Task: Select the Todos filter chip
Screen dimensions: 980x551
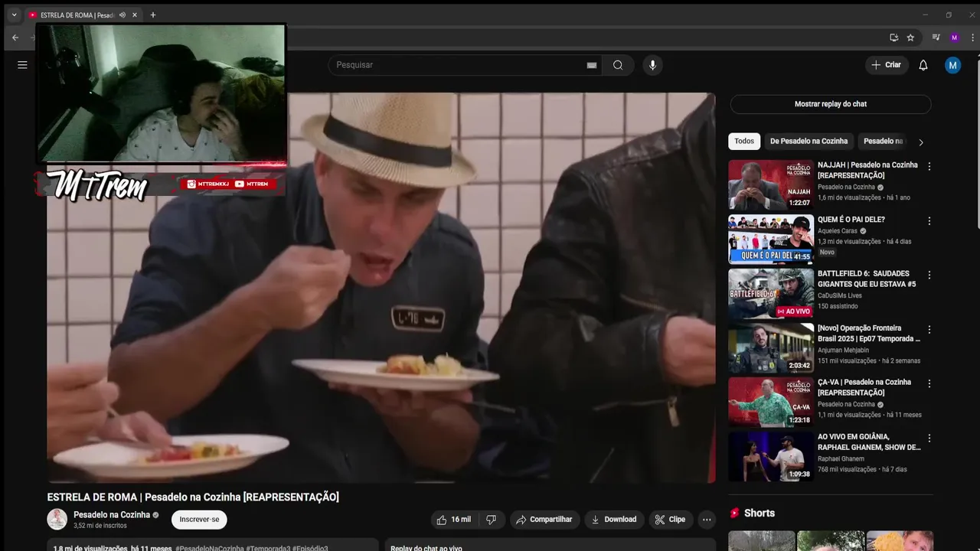Action: (x=744, y=142)
